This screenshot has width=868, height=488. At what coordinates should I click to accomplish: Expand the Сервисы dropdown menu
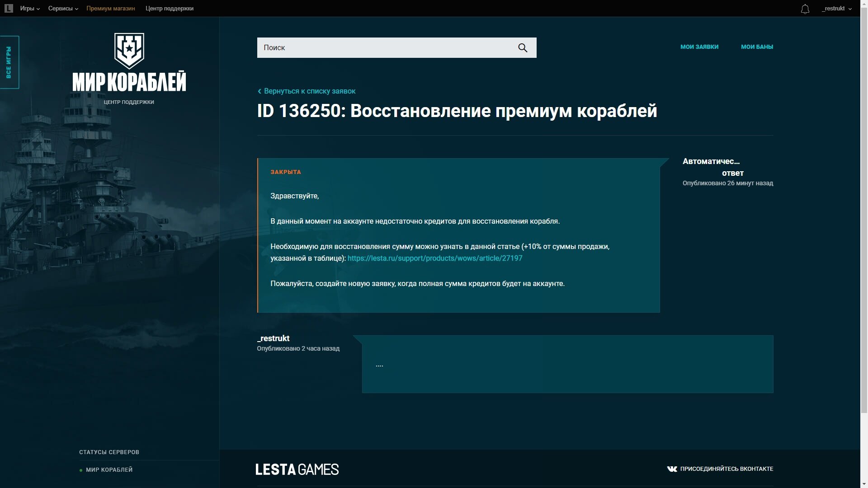(x=63, y=9)
